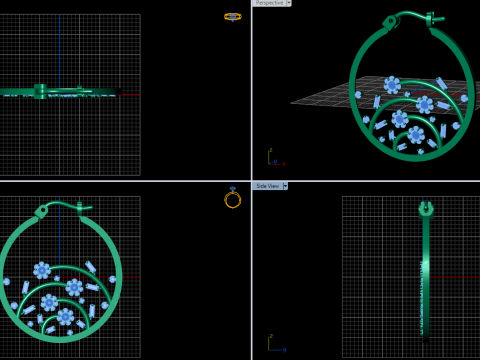
Task: Click the top-view gold ring indicator icon
Action: (233, 17)
